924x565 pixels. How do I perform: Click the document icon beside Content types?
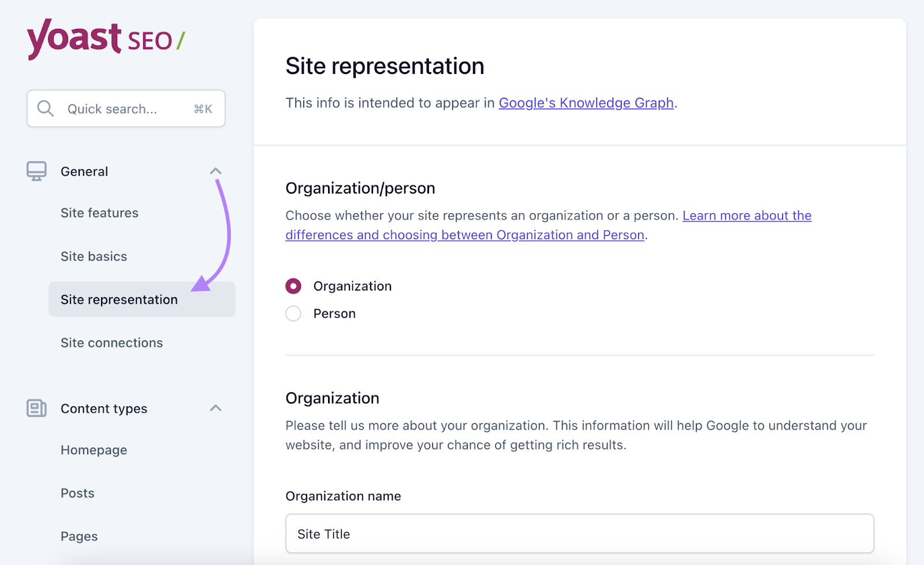point(36,408)
